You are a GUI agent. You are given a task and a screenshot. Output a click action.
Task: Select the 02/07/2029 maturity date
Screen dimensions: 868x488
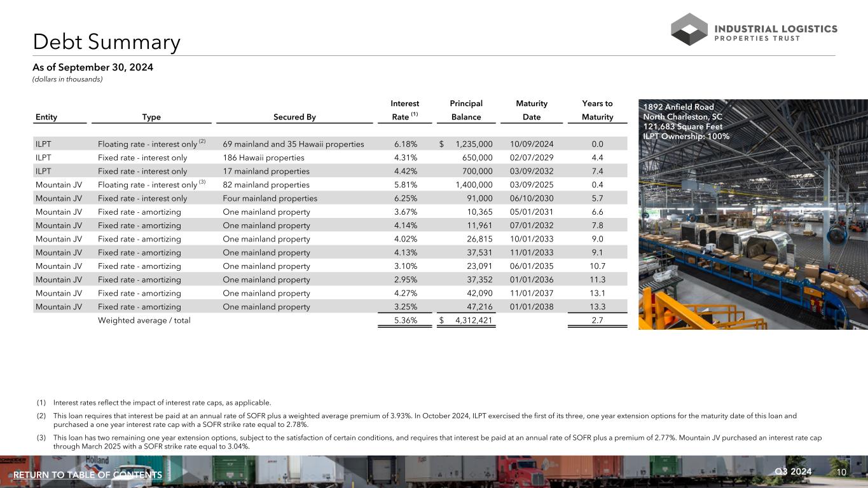point(532,158)
